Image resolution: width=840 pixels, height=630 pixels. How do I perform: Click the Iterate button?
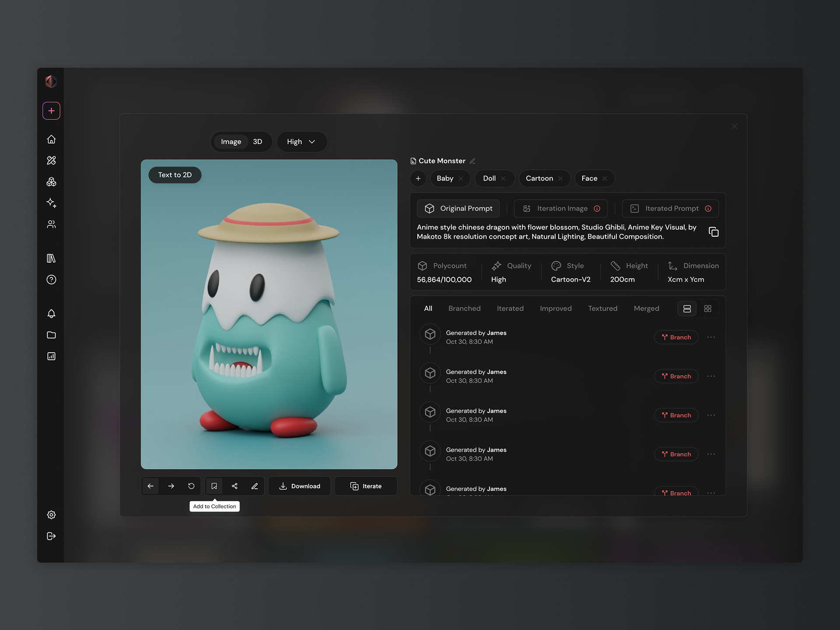366,486
